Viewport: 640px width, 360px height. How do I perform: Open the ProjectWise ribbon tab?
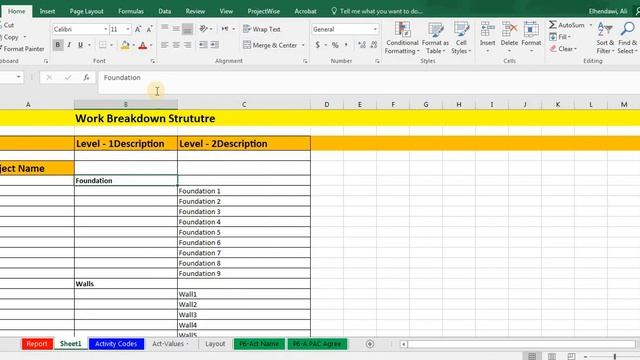tap(264, 11)
